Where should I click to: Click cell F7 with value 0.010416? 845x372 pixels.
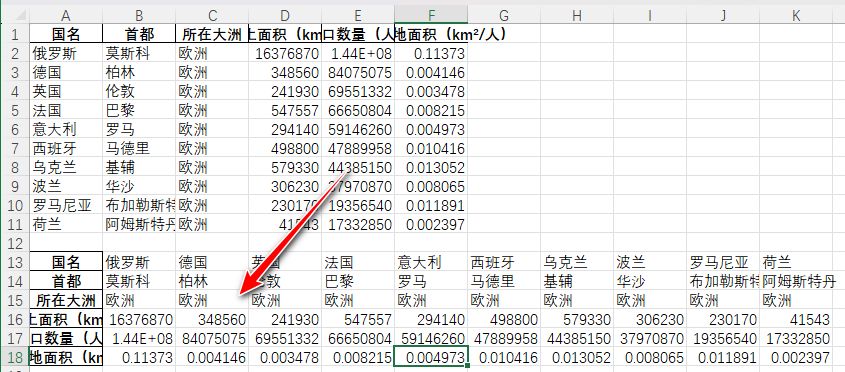click(431, 148)
